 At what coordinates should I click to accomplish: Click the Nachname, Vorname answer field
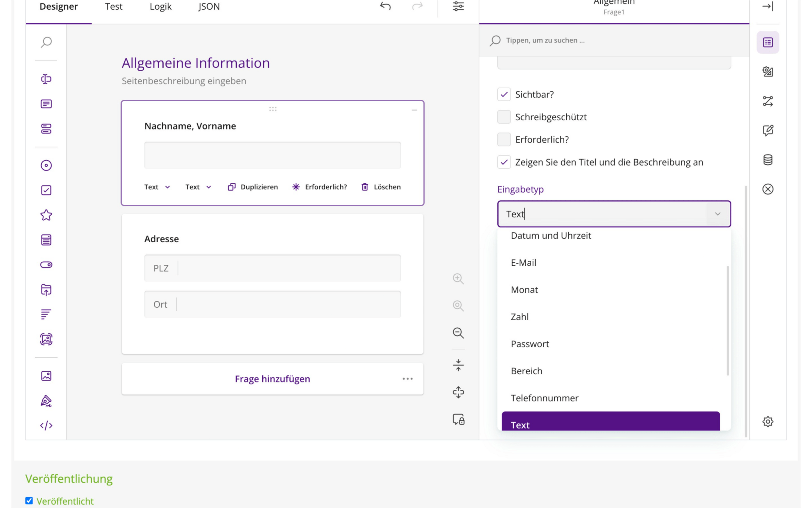(273, 155)
